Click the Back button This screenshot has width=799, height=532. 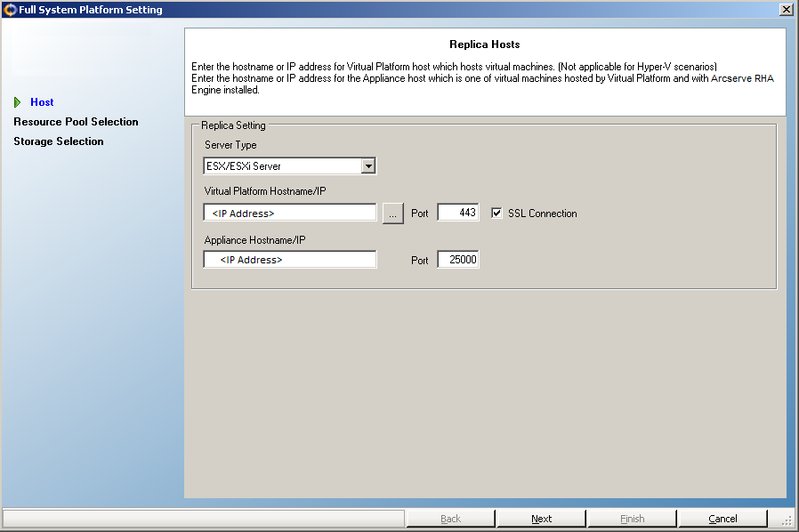(x=450, y=519)
